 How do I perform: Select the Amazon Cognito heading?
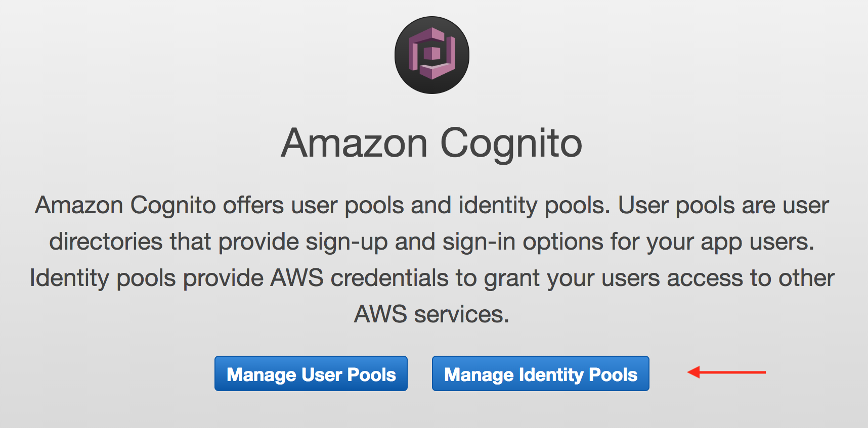tap(431, 144)
